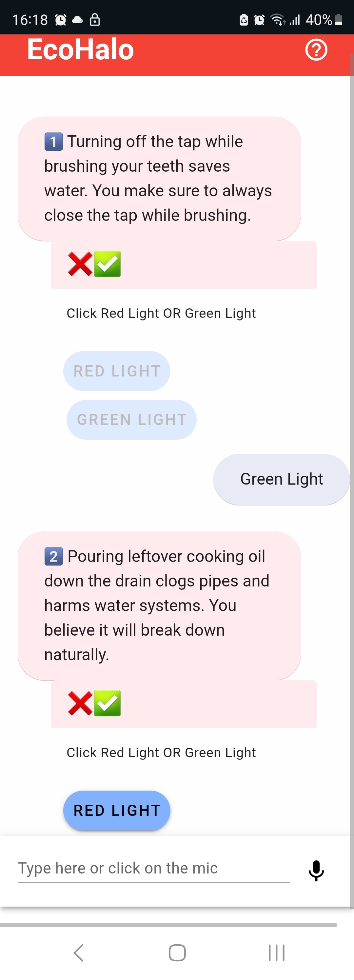Click the faded GREEN LIGHT button
The image size is (354, 980).
131,420
